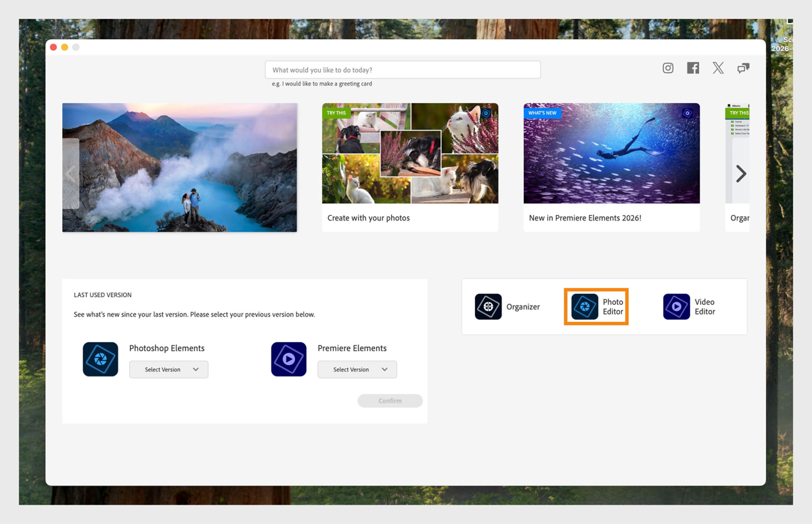Click the Premiere Elements app icon
This screenshot has width=812, height=524.
pos(288,359)
